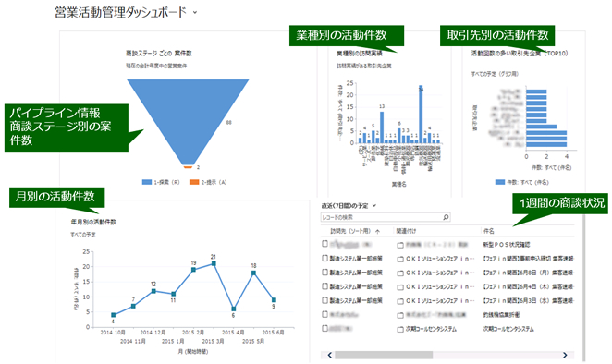
Task: Toggle the blue 1-探索 legend swatch
Action: (146, 182)
